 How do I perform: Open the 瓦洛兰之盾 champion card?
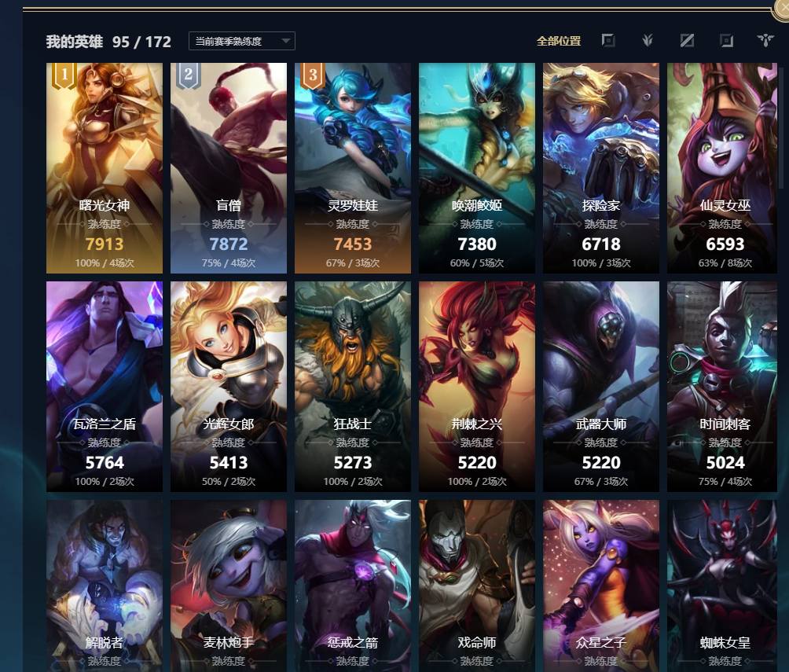pos(105,387)
